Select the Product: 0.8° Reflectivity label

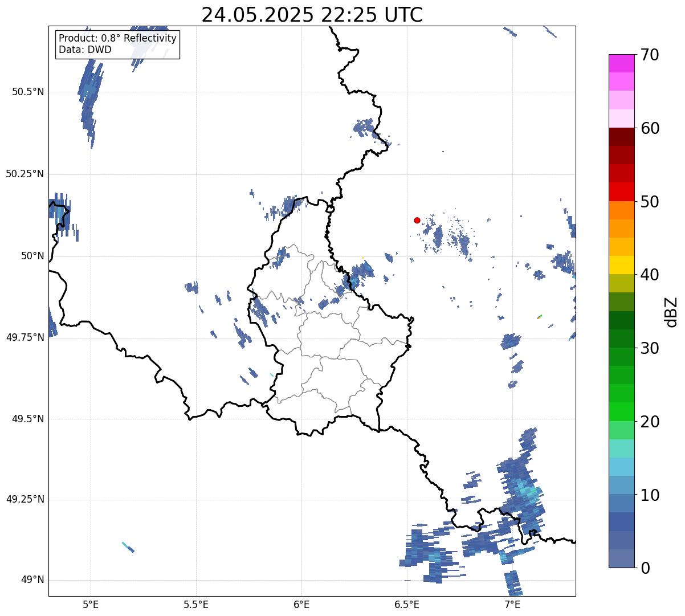[x=118, y=38]
